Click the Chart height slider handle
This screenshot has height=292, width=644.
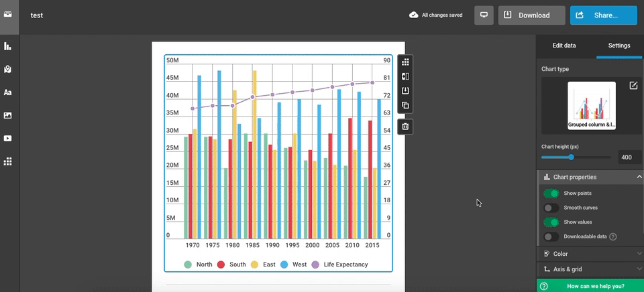[571, 157]
